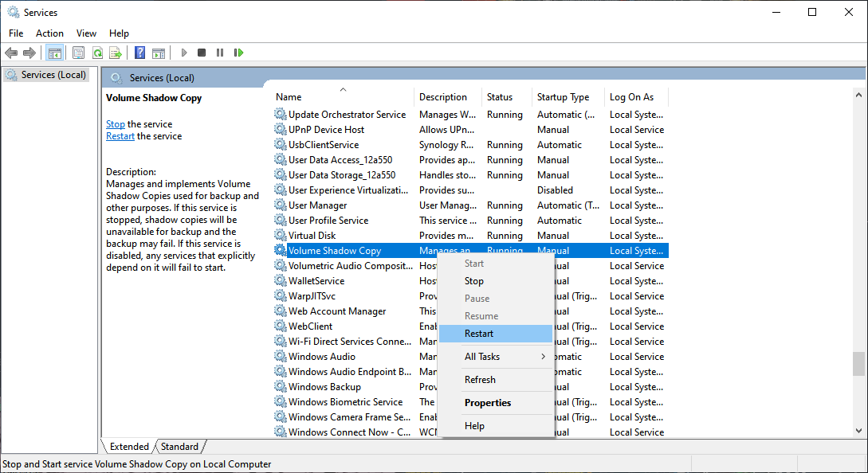
Task: Click the Back navigation arrow icon
Action: tap(11, 53)
